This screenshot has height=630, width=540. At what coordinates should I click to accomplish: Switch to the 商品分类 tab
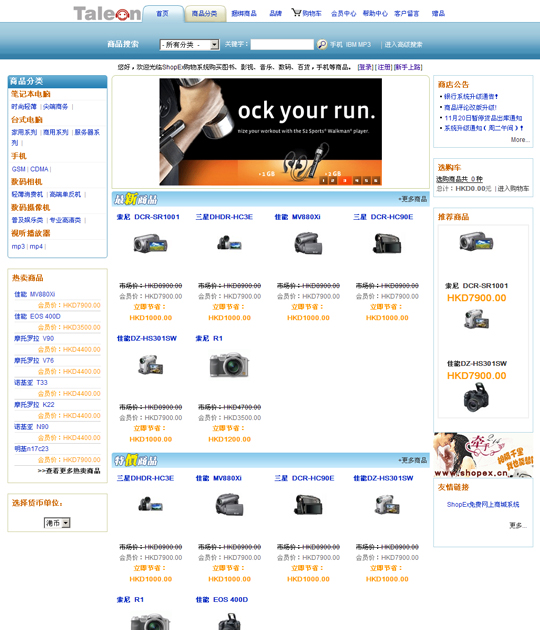coord(205,14)
